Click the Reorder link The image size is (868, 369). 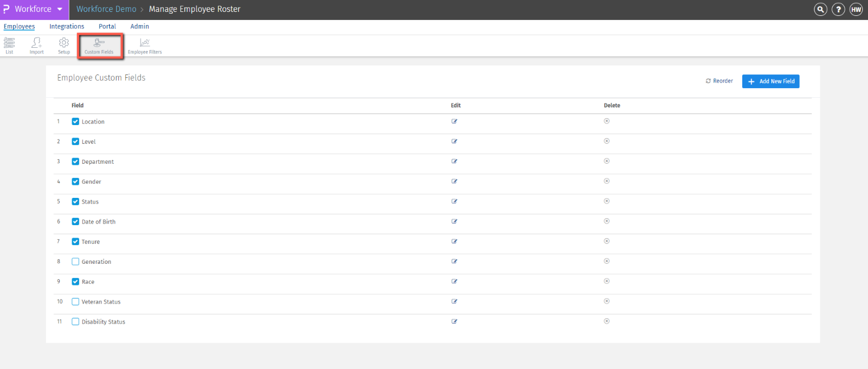(718, 81)
